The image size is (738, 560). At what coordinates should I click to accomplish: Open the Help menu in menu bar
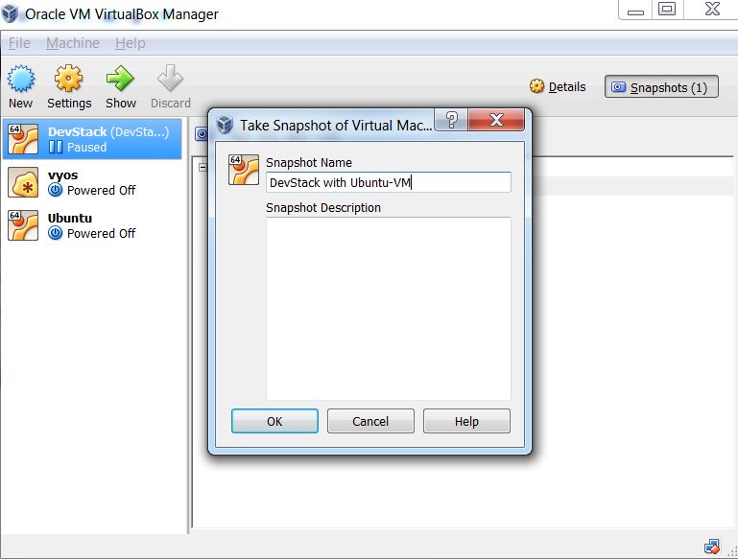click(x=131, y=43)
